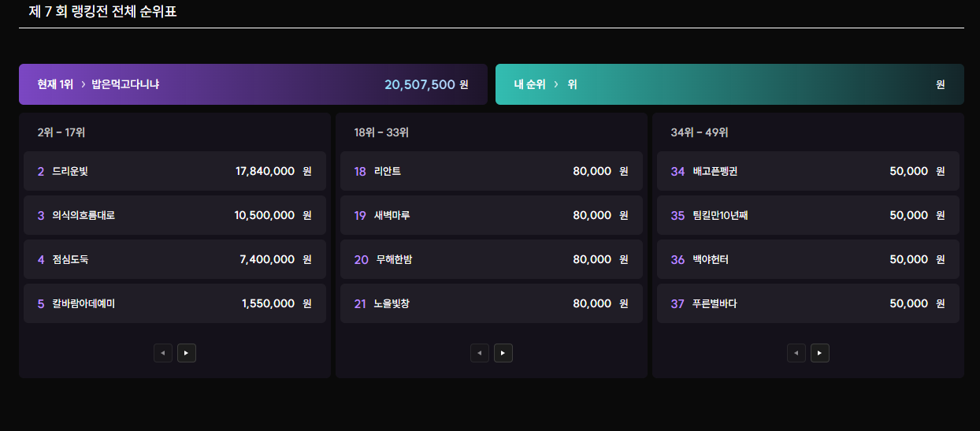The height and width of the screenshot is (431, 980).
Task: Select rank 21 노을빛창 entry
Action: [x=492, y=303]
